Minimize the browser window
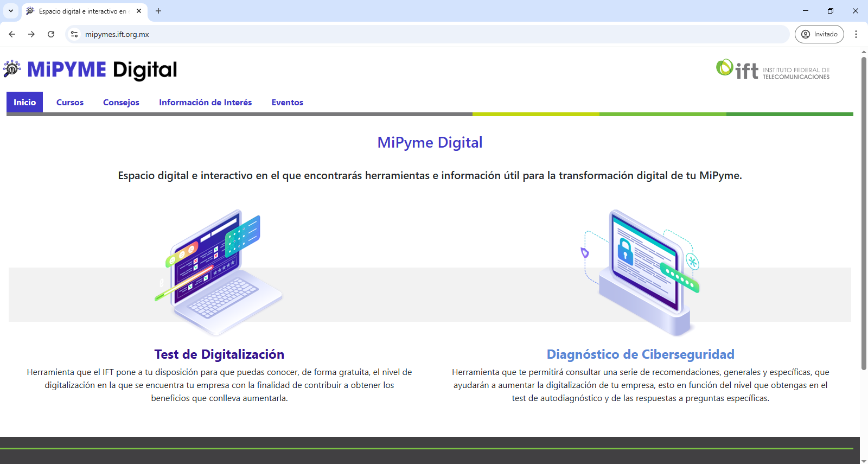 806,11
